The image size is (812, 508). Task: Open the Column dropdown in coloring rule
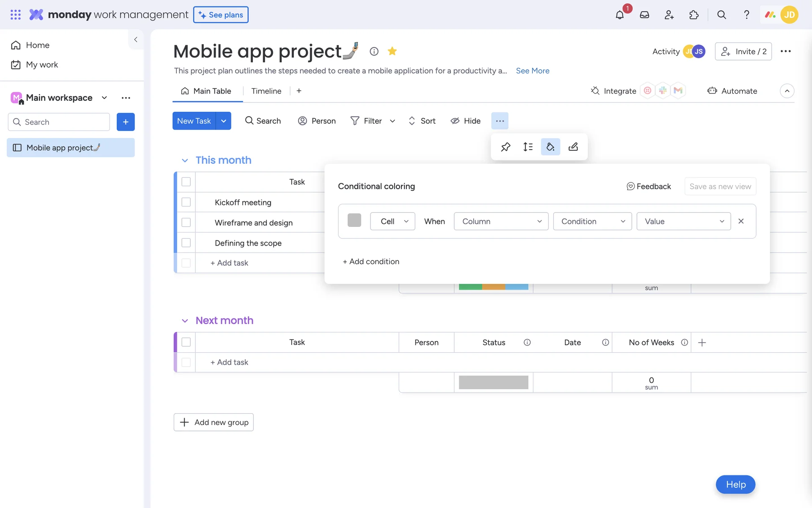point(501,221)
